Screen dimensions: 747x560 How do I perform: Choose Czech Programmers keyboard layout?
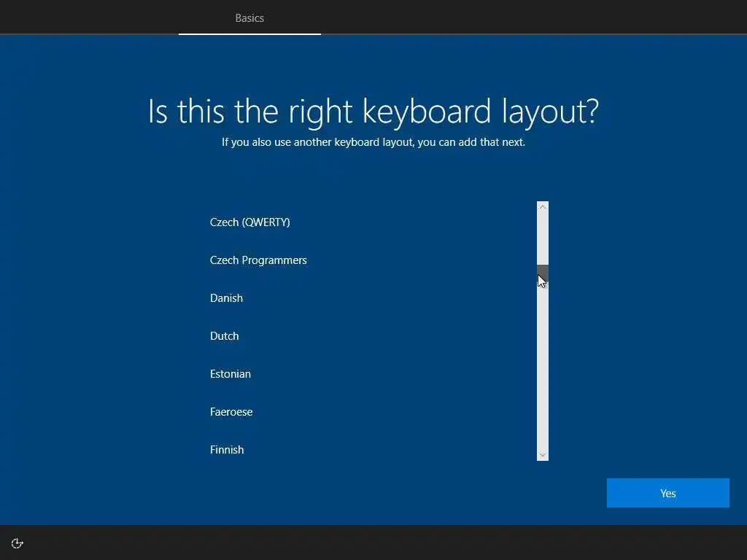click(368, 260)
